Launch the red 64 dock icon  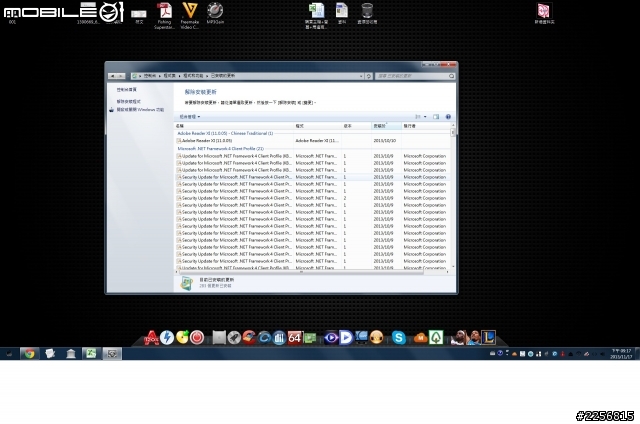point(294,338)
